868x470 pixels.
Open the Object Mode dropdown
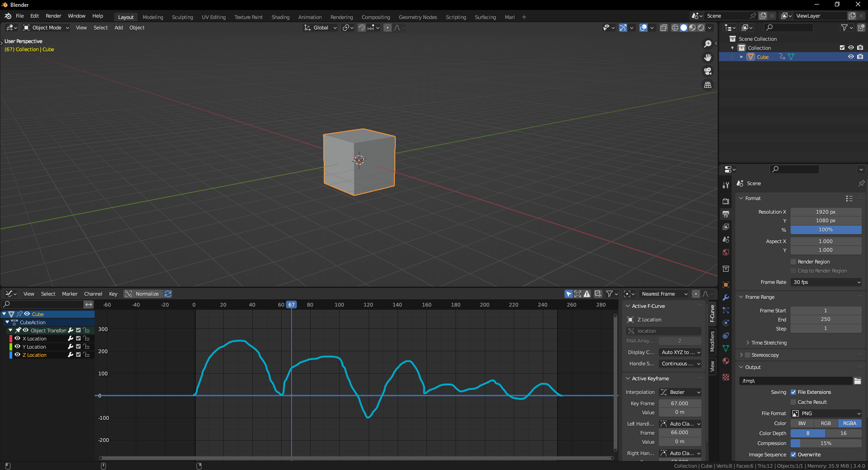point(46,28)
